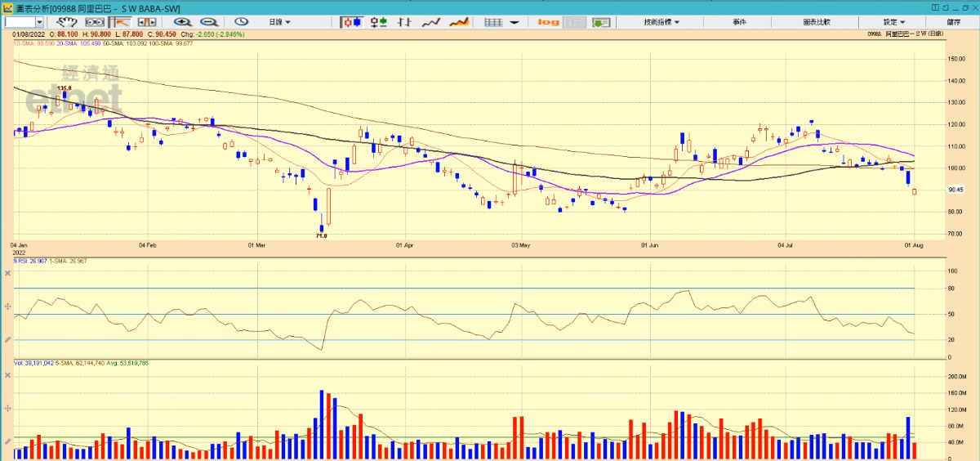Image resolution: width=980 pixels, height=461 pixels.
Task: Select the hand pan tool
Action: 67,22
